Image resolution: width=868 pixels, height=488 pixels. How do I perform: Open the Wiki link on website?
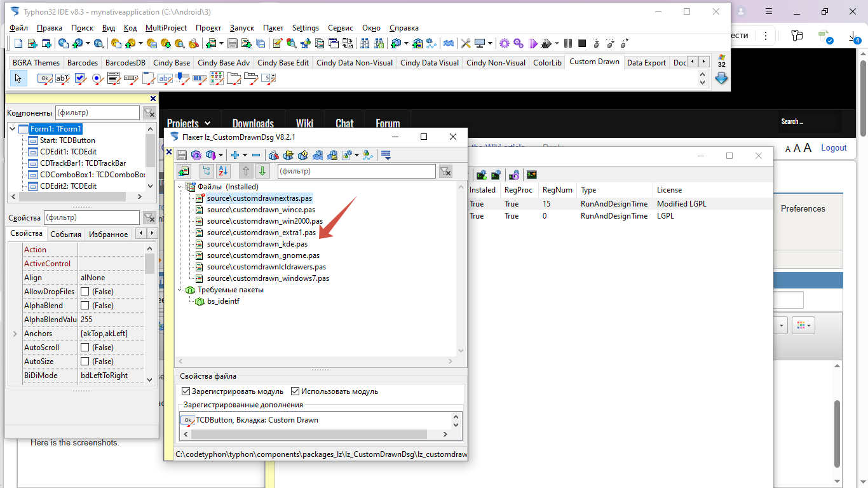[304, 123]
